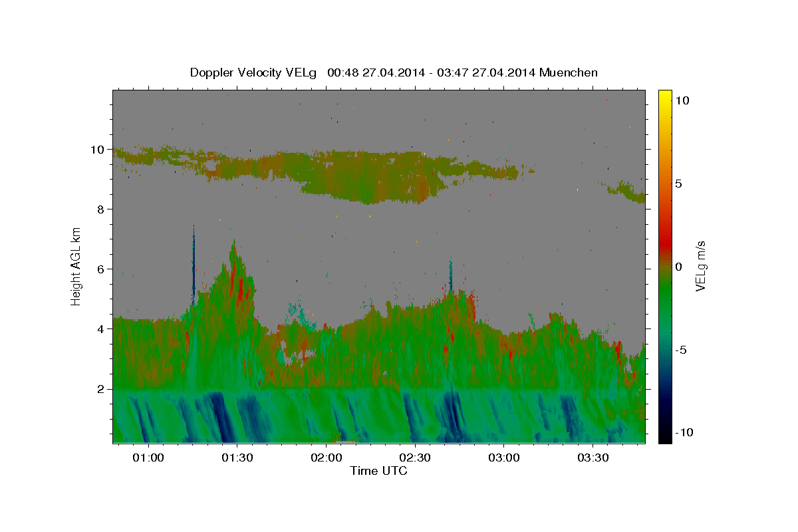The height and width of the screenshot is (532, 798).
Task: Click the height axis label 4
Action: [100, 329]
